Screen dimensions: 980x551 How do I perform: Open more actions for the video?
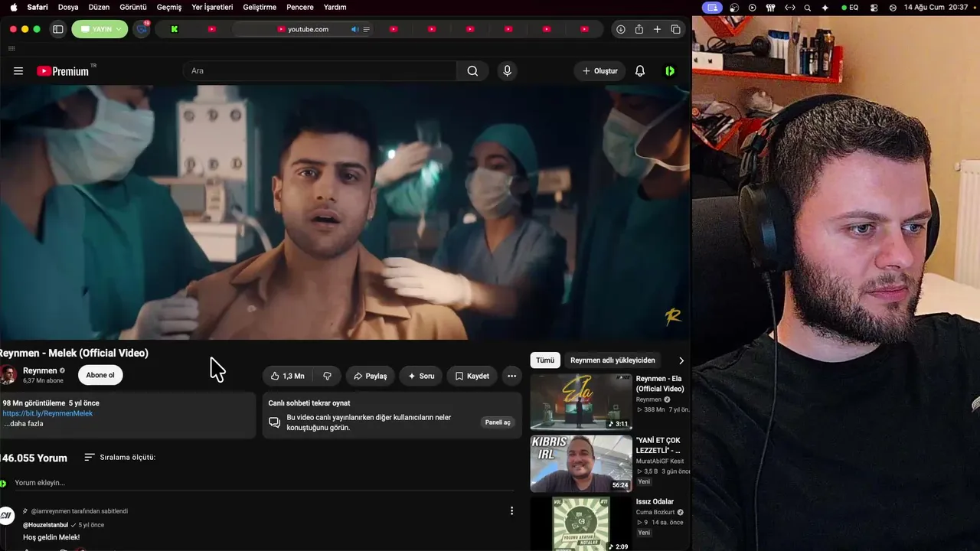point(511,376)
